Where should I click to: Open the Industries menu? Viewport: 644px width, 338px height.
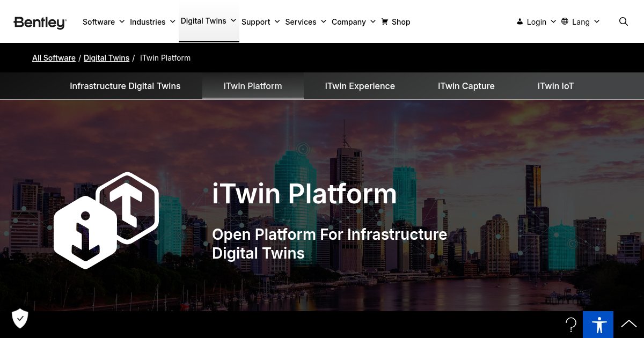pos(148,22)
